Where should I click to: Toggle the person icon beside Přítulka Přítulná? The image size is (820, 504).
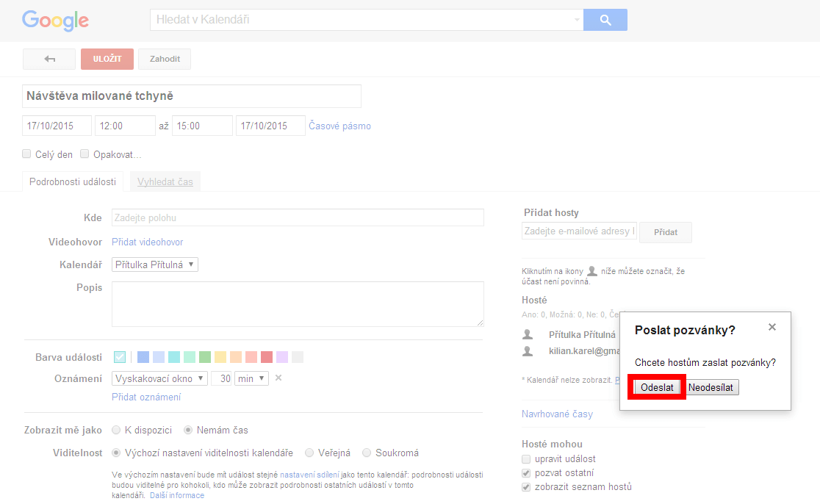pos(528,334)
